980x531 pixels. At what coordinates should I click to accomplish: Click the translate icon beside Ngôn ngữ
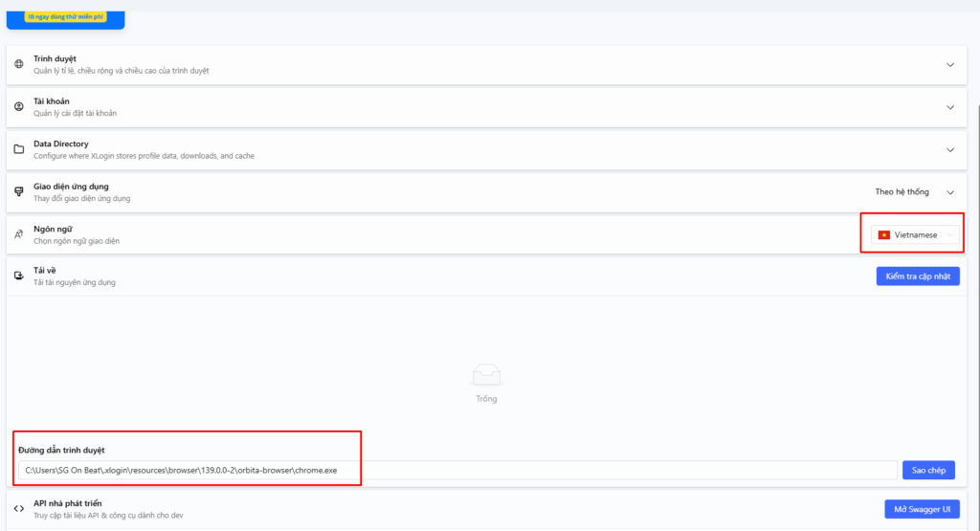pos(18,234)
